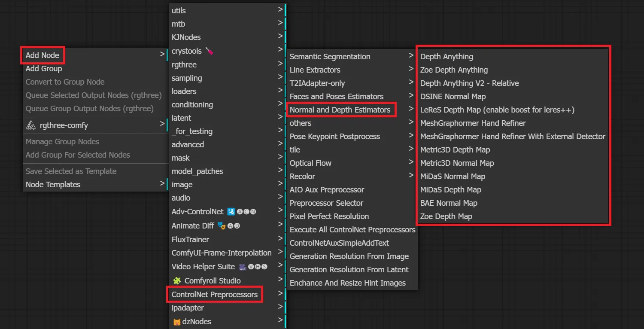Open the latent node category
The image size is (644, 329).
tap(228, 118)
